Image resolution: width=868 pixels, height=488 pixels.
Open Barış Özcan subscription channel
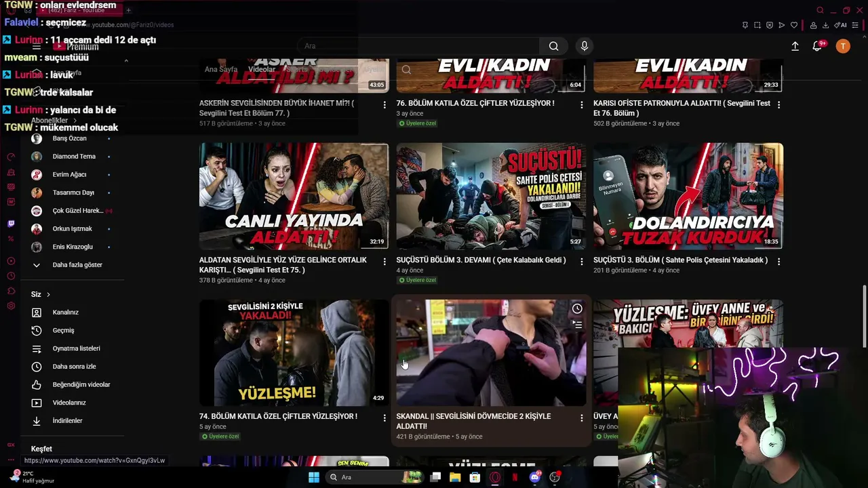click(73, 138)
